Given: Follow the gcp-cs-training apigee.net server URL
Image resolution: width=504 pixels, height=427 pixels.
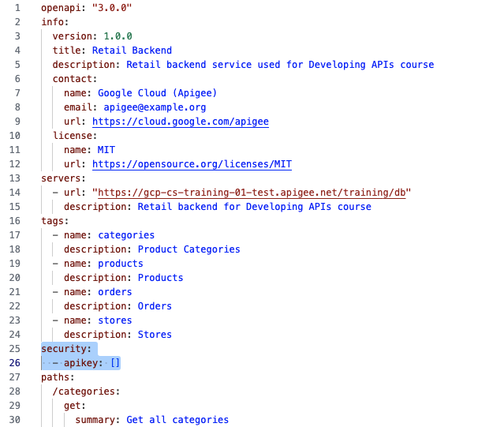Looking at the screenshot, I should 252,193.
